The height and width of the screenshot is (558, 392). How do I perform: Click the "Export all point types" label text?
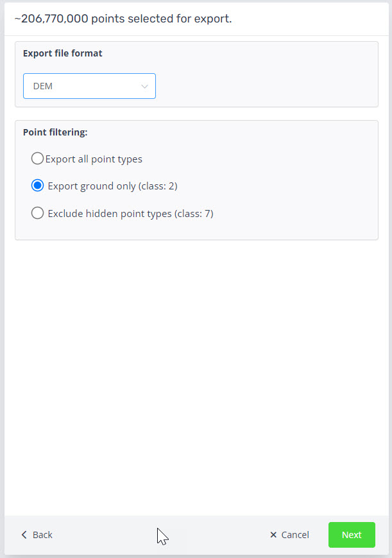point(93,159)
